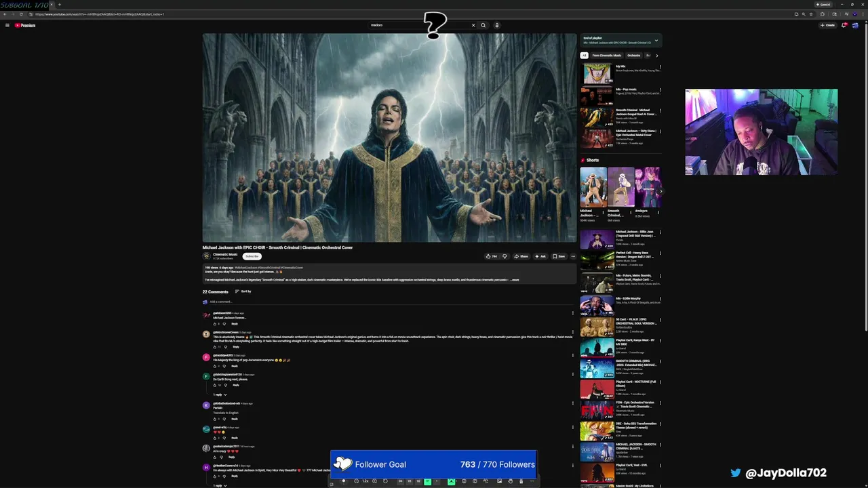Open the Gemini button in browser title bar

[824, 4]
